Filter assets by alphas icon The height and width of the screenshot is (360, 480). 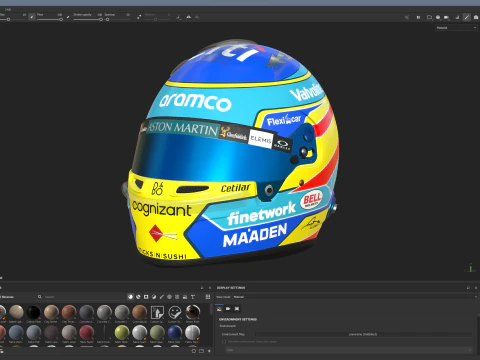point(169,297)
